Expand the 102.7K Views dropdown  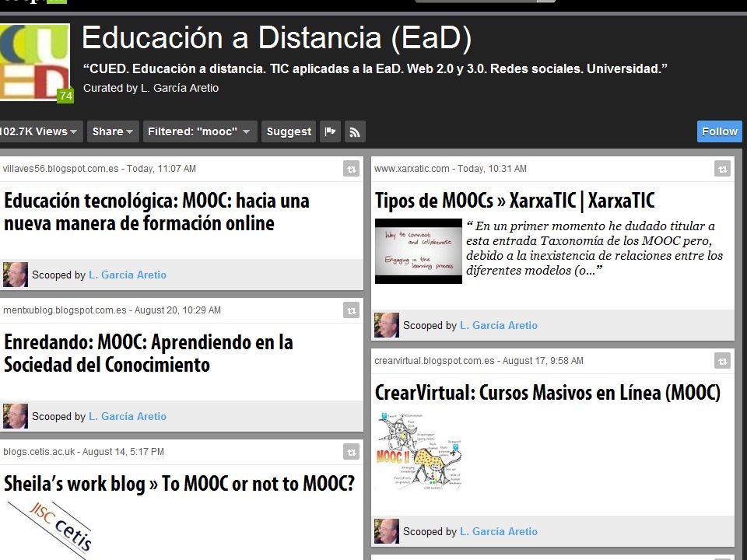(x=40, y=131)
